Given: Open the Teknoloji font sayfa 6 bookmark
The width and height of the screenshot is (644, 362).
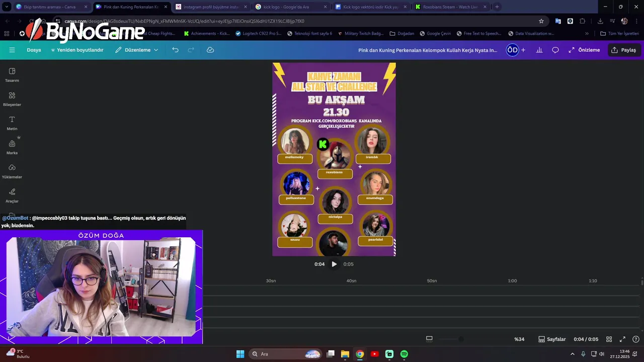Looking at the screenshot, I should point(309,34).
